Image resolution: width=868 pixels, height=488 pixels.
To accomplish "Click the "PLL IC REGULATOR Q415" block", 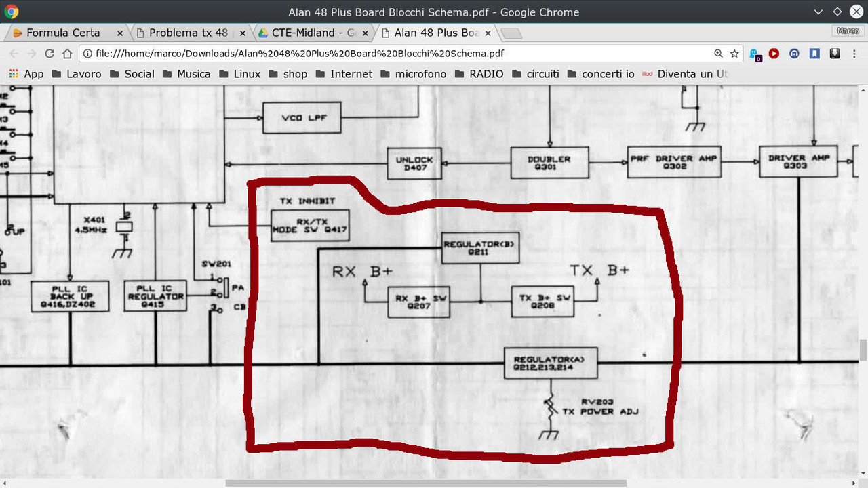I will (x=155, y=296).
